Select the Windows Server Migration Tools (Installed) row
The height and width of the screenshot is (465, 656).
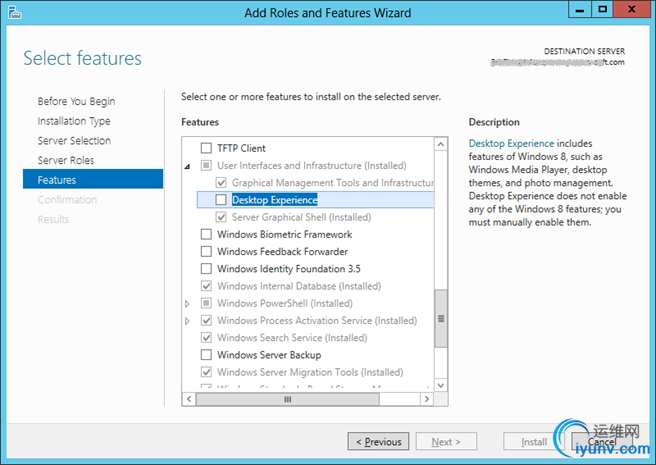tap(310, 372)
